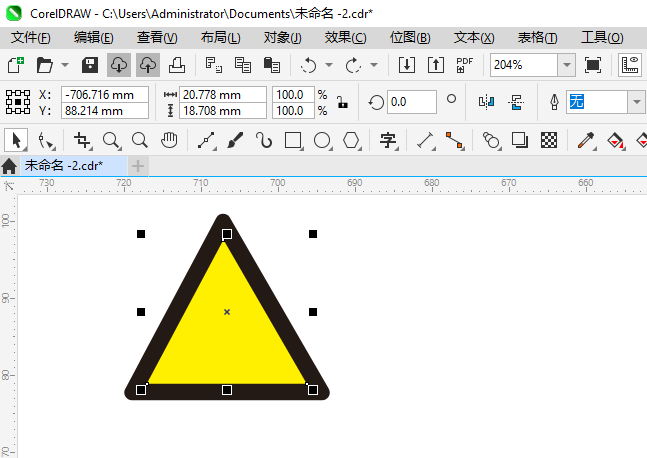Open the 位图(B) menu
Screen dimensions: 647x458
click(x=410, y=38)
